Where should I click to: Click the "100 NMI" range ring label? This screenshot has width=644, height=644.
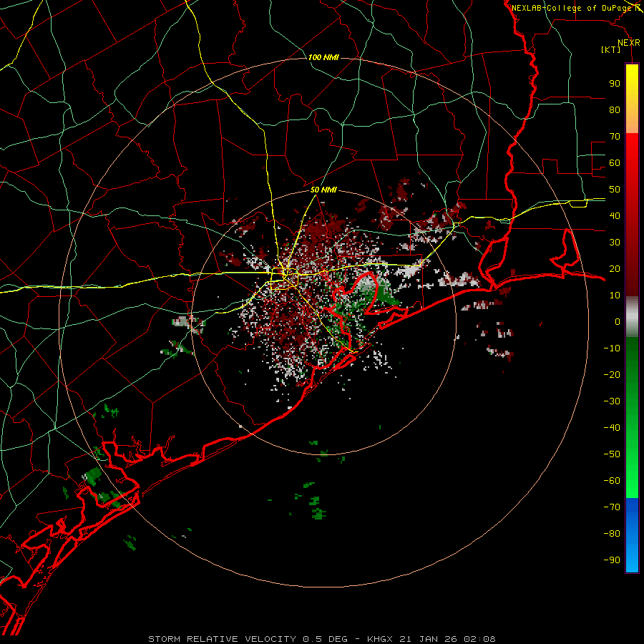tap(323, 57)
